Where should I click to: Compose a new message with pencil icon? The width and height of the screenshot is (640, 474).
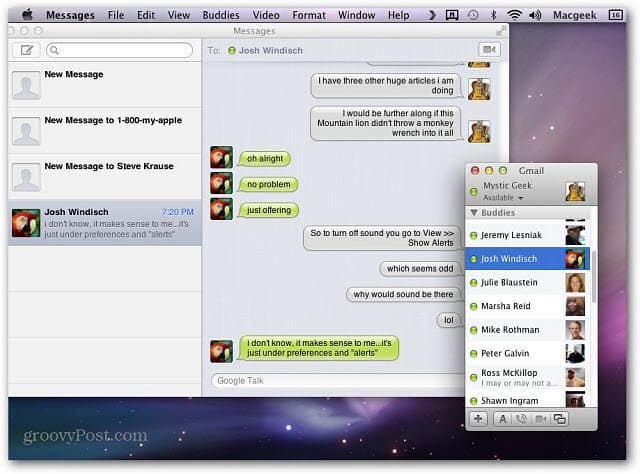(x=27, y=50)
